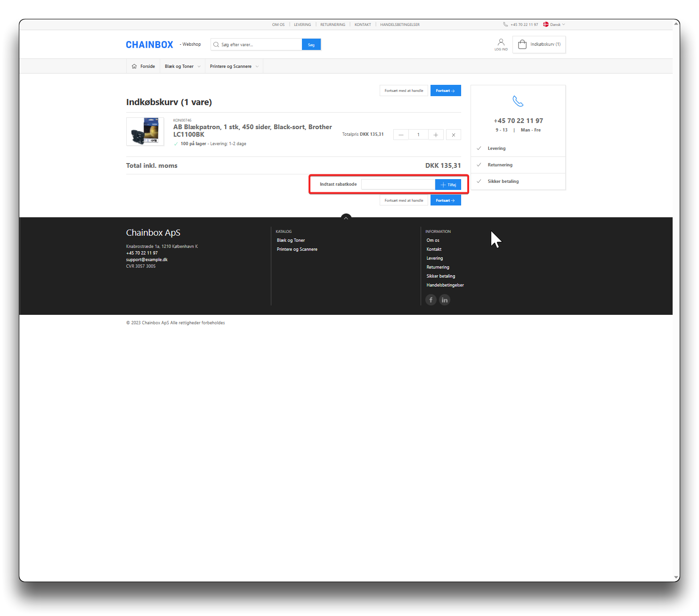Expand the Printere og Scannere menu

234,66
